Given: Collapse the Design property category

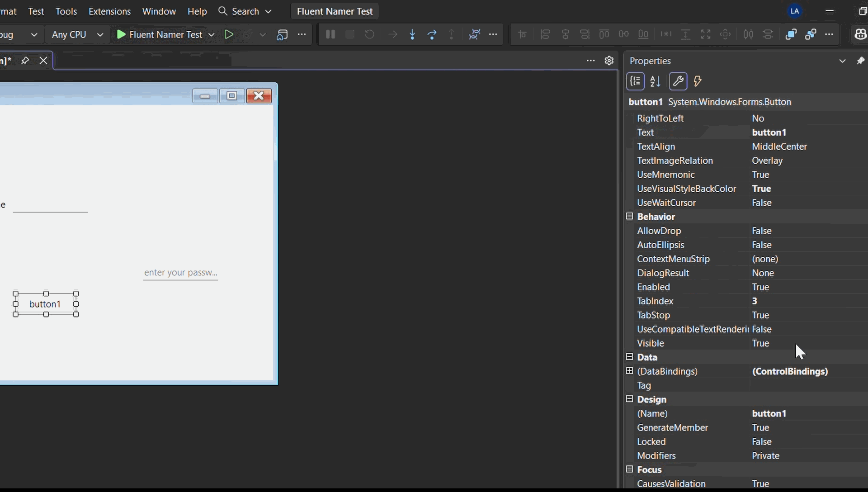Looking at the screenshot, I should (629, 399).
